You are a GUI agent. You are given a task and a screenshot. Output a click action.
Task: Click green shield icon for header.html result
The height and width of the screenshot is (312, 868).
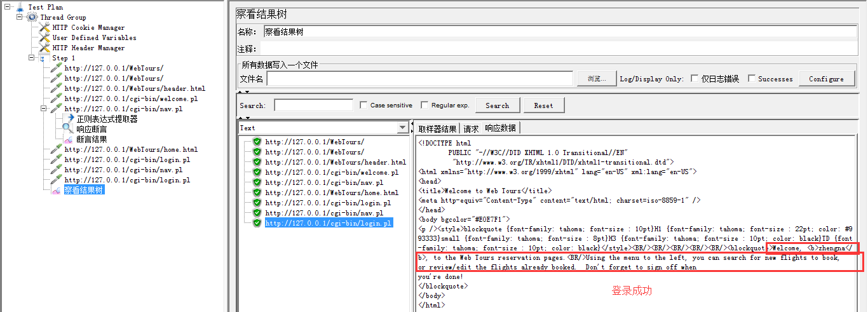coord(257,162)
